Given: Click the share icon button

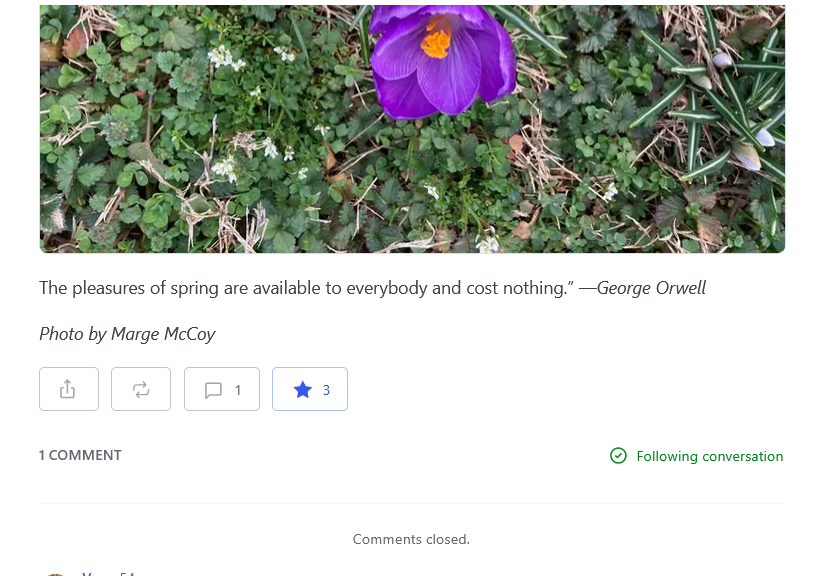Looking at the screenshot, I should tap(68, 389).
